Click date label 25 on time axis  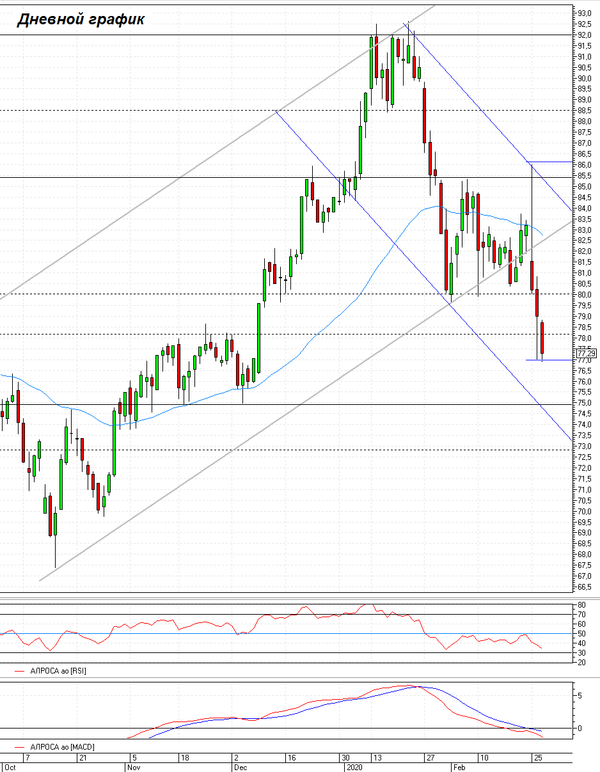click(538, 758)
